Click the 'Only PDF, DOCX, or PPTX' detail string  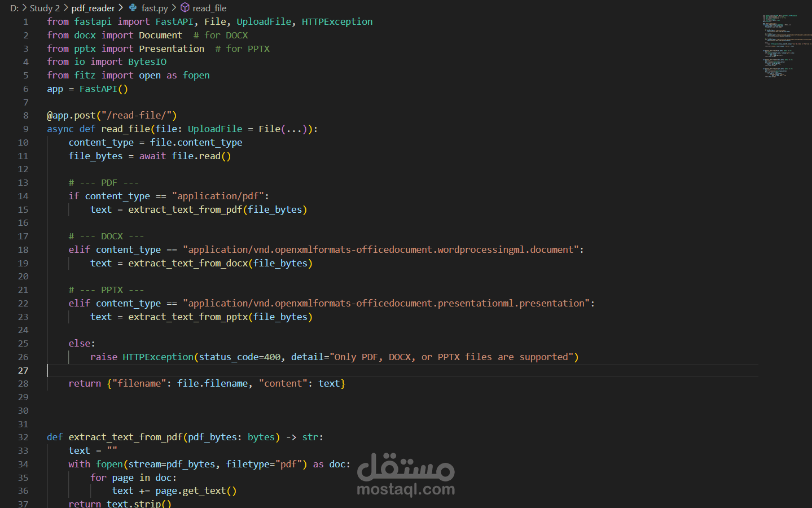[451, 357]
